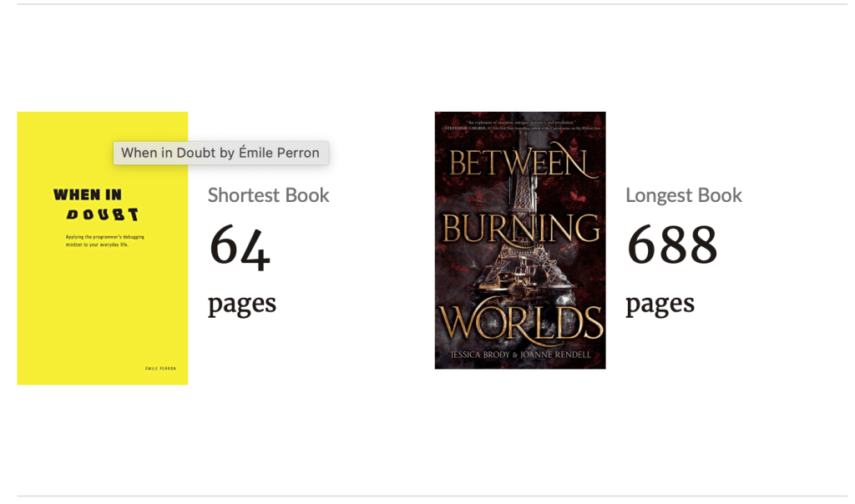Select the 'Shortest Book' label
Viewport: 855px width, 504px height.
coord(268,195)
